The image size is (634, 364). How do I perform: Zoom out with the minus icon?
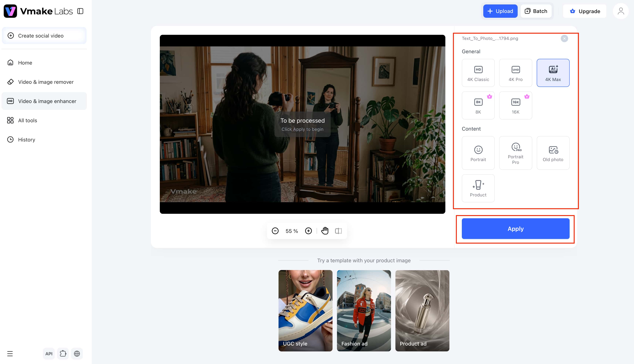[x=275, y=231]
